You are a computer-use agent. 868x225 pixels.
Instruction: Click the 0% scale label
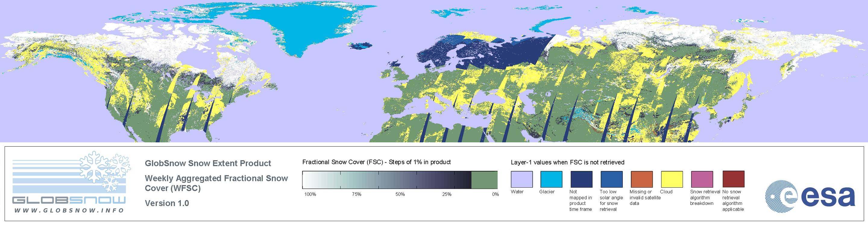[x=495, y=194]
